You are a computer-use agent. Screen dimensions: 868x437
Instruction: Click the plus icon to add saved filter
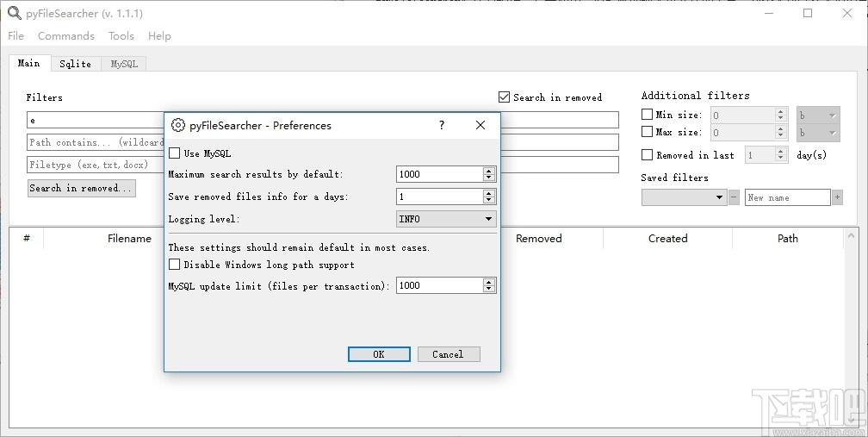837,197
